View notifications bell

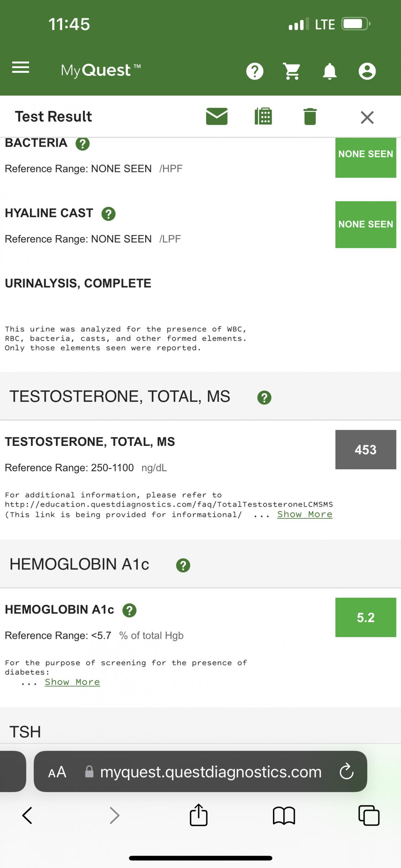point(330,71)
